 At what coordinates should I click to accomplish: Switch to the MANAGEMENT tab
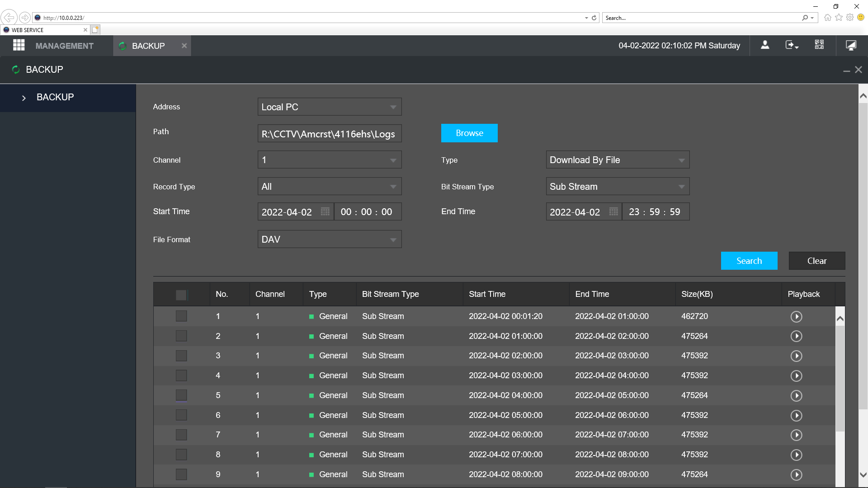pos(64,46)
